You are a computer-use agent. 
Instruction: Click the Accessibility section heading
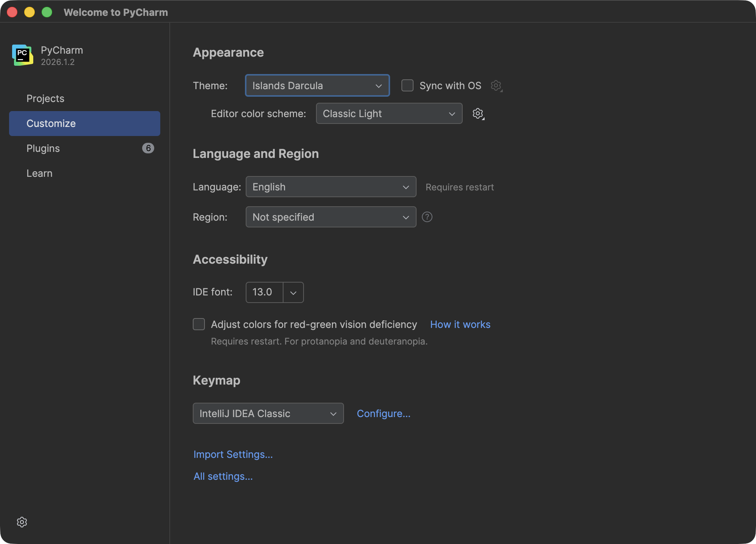point(230,260)
